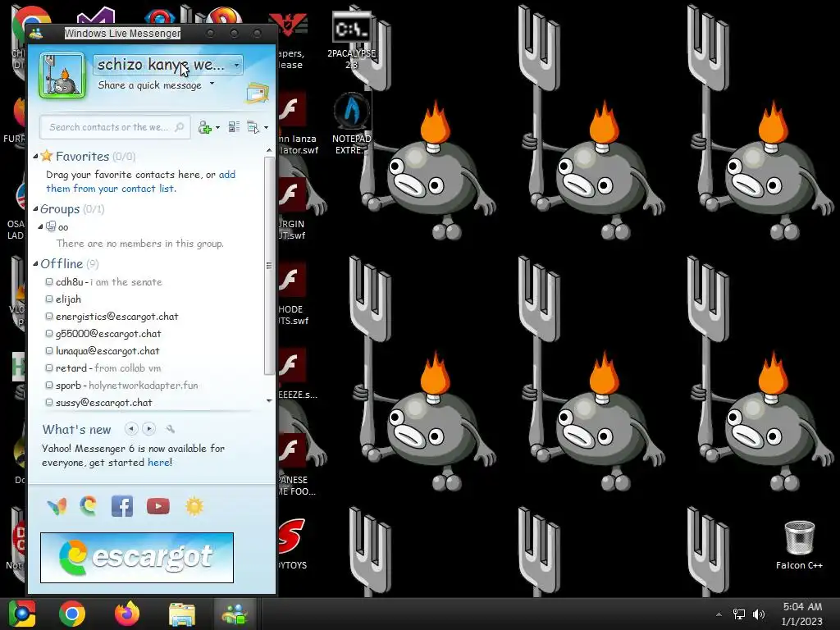Image resolution: width=840 pixels, height=630 pixels.
Task: Open Firefox from taskbar
Action: tap(127, 614)
